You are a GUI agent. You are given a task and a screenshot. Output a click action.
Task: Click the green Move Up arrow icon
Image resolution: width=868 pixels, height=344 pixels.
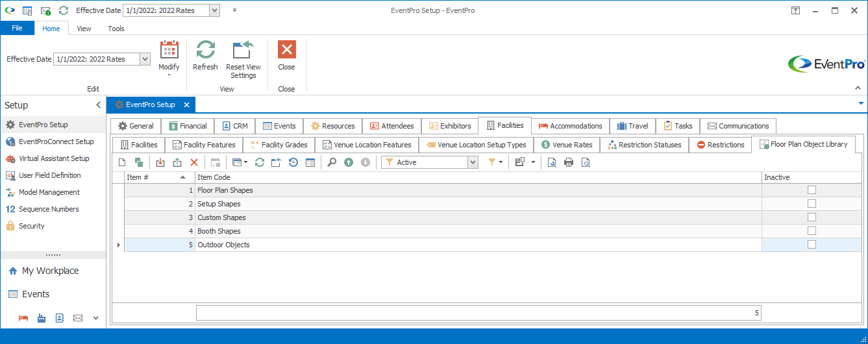pos(349,162)
